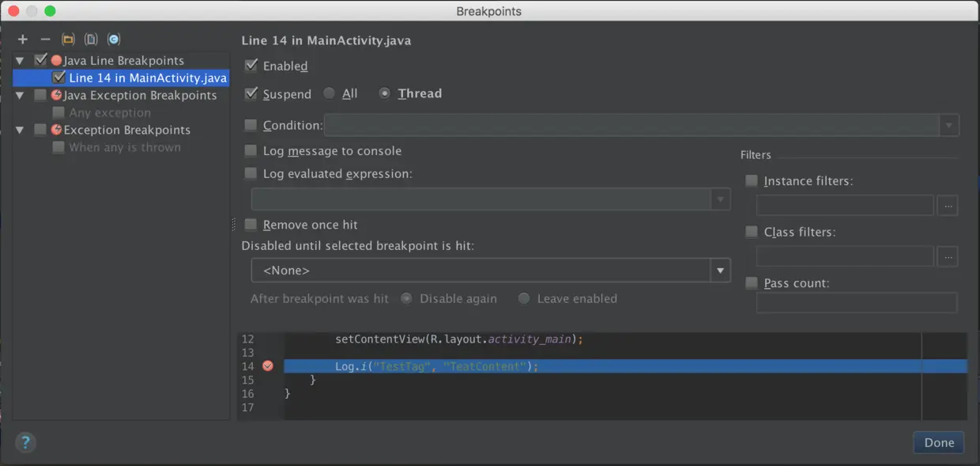Collapse the Java Exception Breakpoints node

[x=20, y=95]
